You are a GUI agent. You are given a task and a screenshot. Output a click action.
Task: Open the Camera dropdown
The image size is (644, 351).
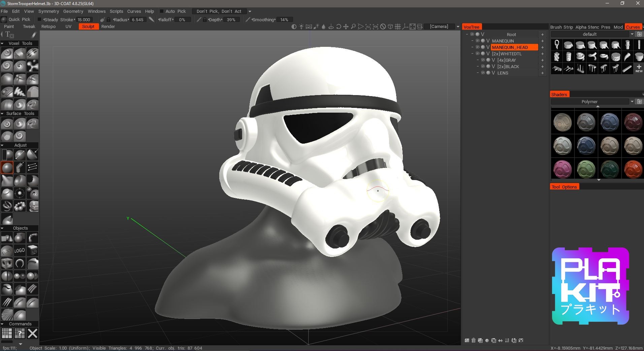point(458,27)
